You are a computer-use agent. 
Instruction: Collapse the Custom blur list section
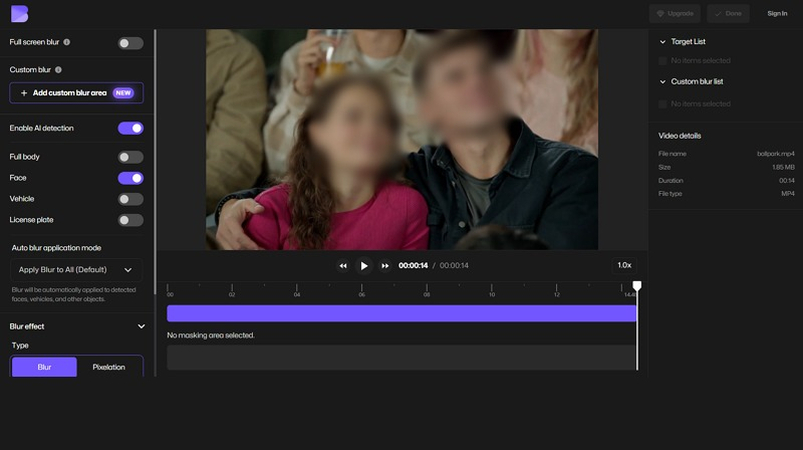pyautogui.click(x=663, y=81)
